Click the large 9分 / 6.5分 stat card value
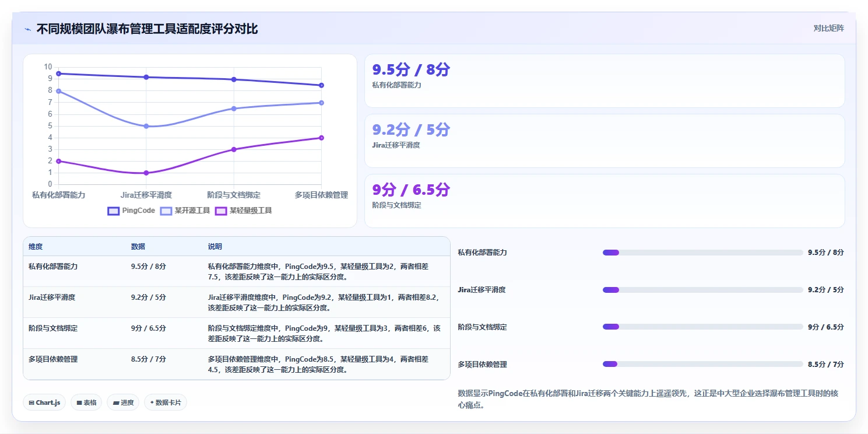The image size is (868, 434). tap(411, 190)
